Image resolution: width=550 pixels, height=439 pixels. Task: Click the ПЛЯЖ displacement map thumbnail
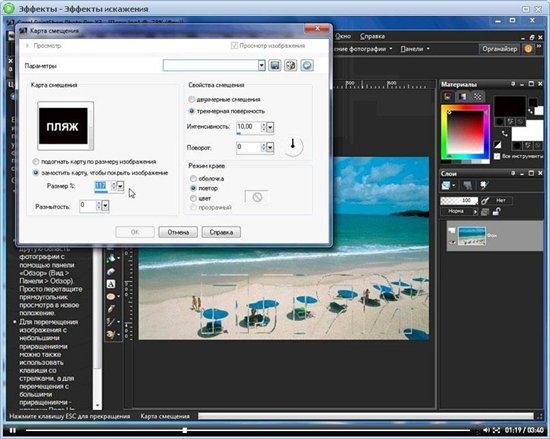(x=63, y=126)
